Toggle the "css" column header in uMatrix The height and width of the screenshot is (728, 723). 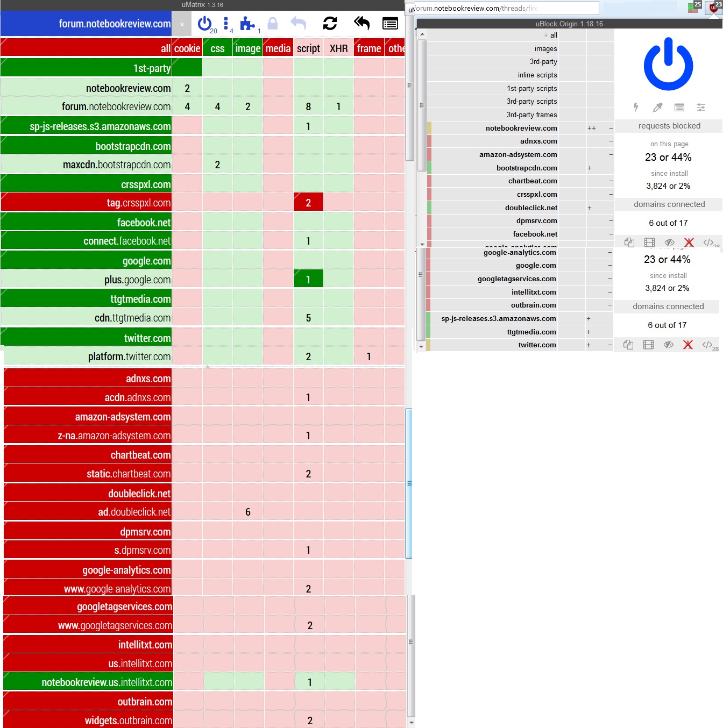coord(217,48)
